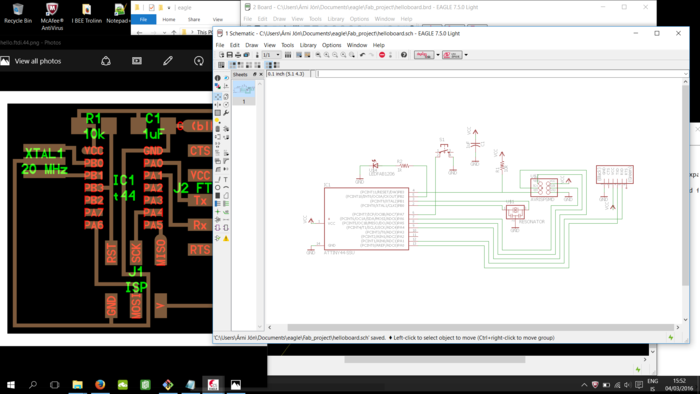This screenshot has height=394, width=700.
Task: Select the Move tool
Action: pos(217,96)
